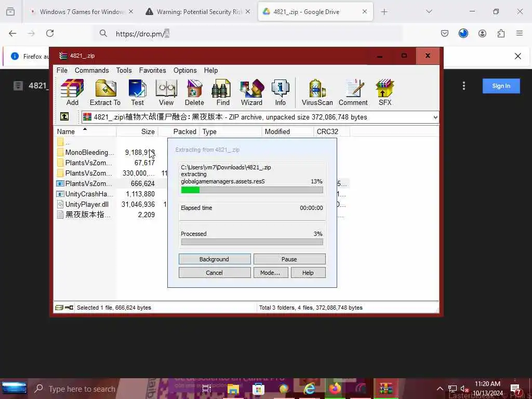
Task: Expand the archive path dropdown
Action: pos(435,117)
